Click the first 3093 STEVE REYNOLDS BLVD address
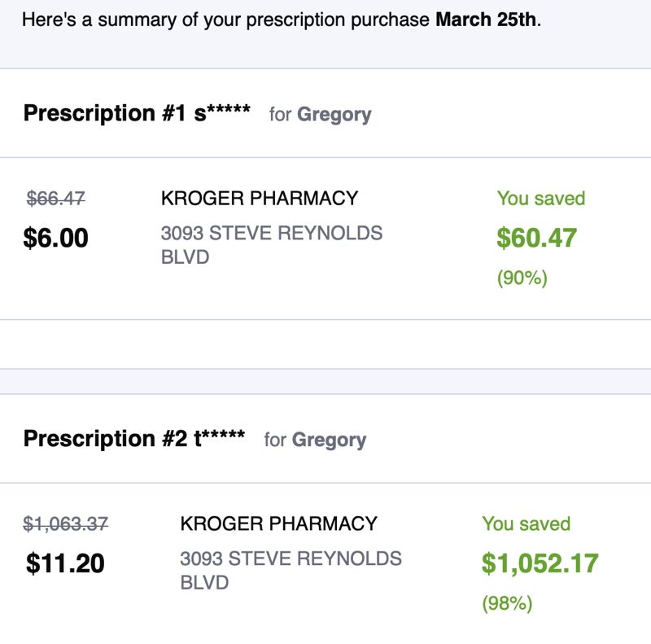The image size is (651, 644). (272, 245)
